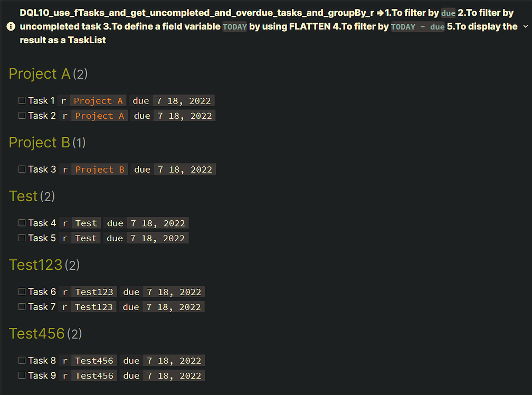Collapse the callout using its chevron
Screen dimensions: 532x395
(x=526, y=26)
